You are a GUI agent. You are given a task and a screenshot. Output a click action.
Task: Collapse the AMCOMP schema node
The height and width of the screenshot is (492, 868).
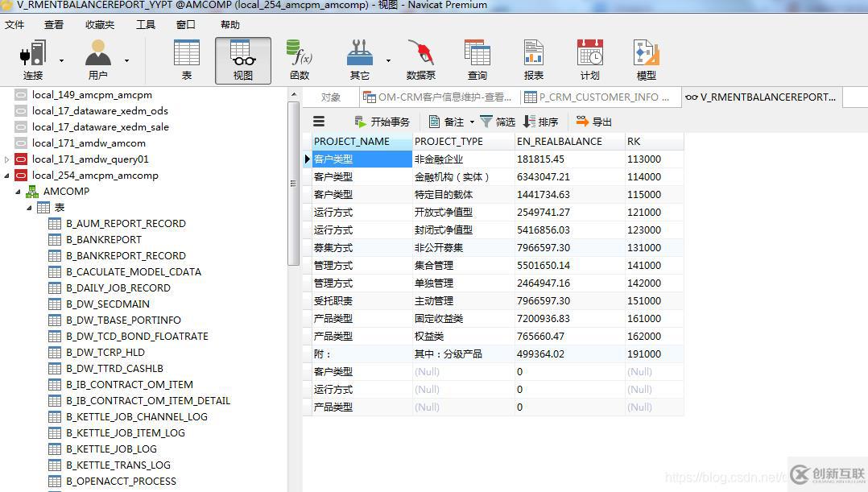18,192
